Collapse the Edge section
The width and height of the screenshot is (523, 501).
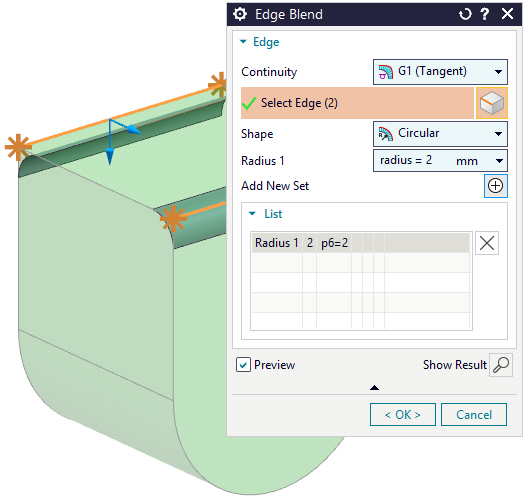click(243, 42)
